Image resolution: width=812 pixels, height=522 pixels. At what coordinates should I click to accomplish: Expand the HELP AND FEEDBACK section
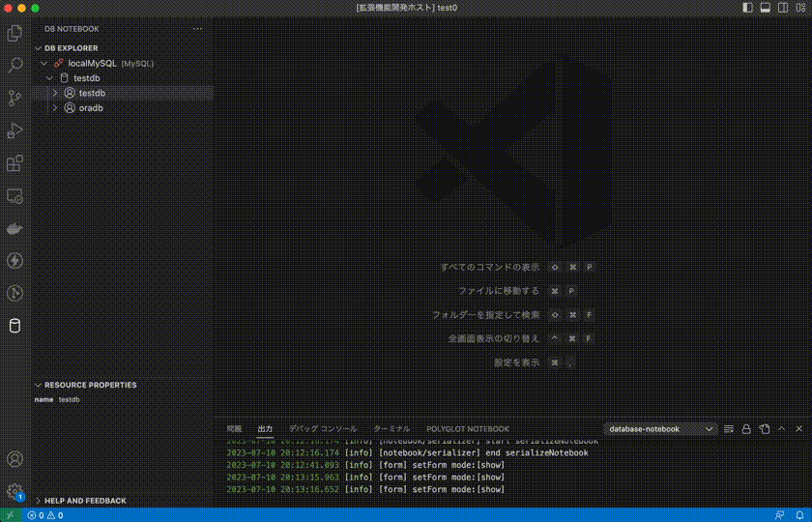pyautogui.click(x=38, y=501)
